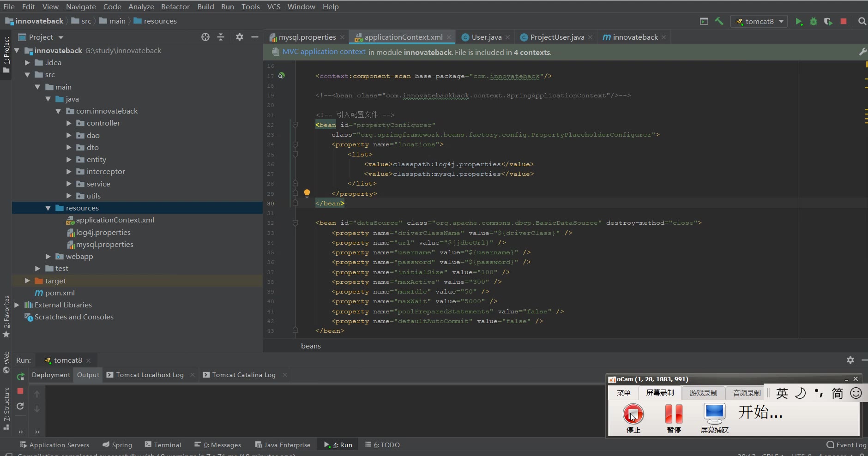868x456 pixels.
Task: Select log4j.properties in project tree
Action: 103,232
